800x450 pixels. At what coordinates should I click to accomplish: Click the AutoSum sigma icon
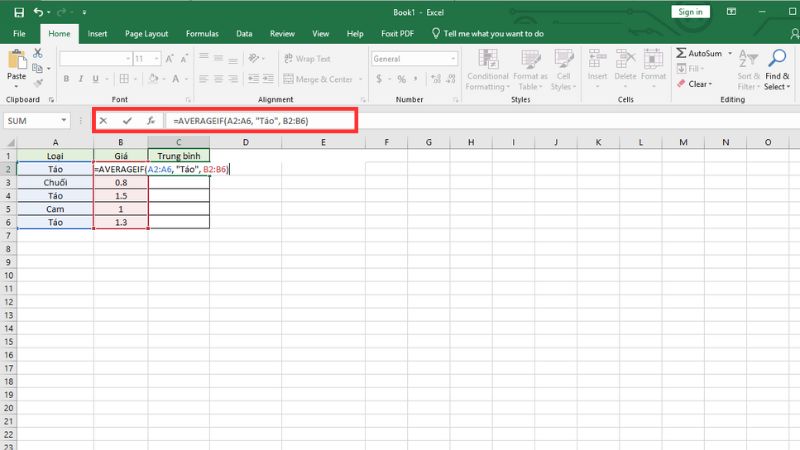click(682, 53)
